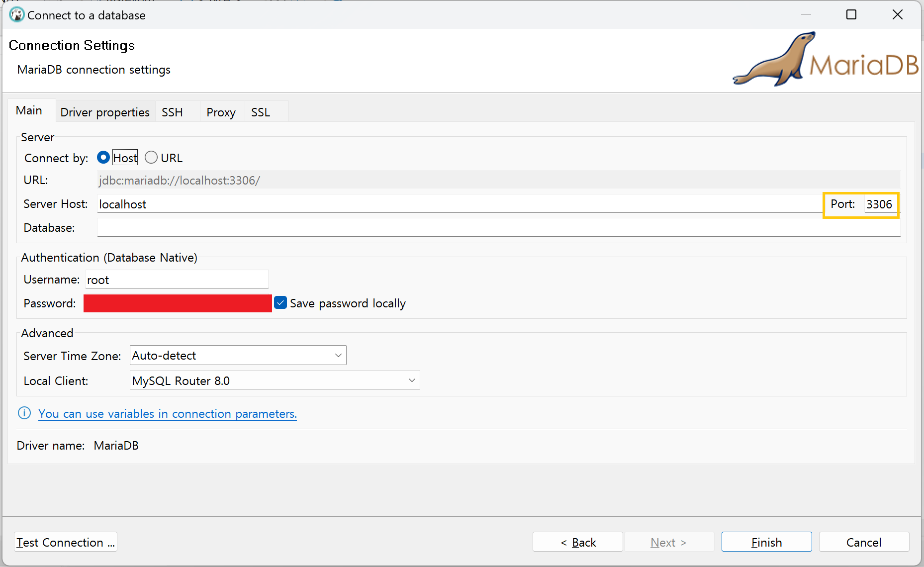Click the 'MariaDB connection settings' subtitle
The width and height of the screenshot is (924, 567).
(94, 70)
